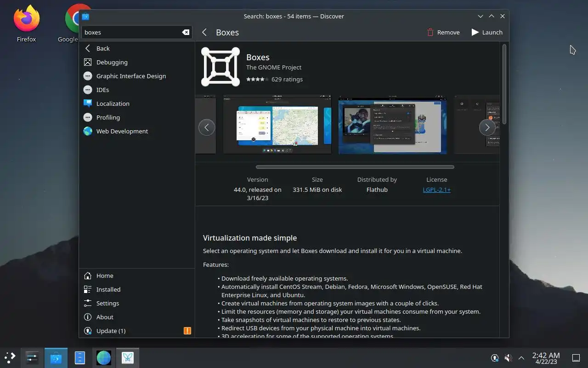Click the star rating display
Image resolution: width=588 pixels, height=368 pixels.
(258, 79)
